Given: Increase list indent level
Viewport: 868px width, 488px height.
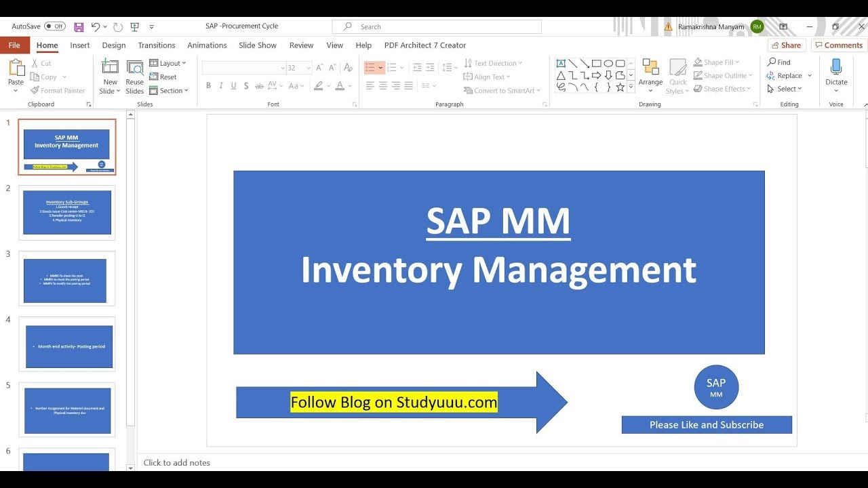Looking at the screenshot, I should pos(430,68).
